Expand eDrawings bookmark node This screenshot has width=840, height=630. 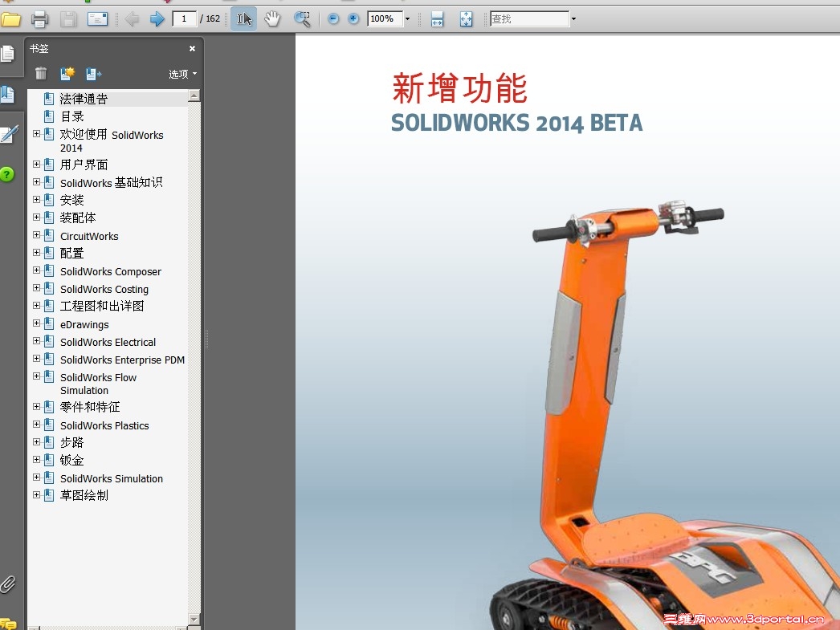[36, 323]
